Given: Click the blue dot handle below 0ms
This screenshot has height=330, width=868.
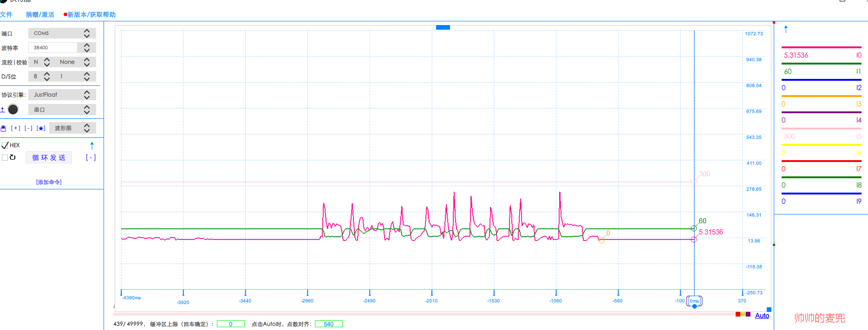Looking at the screenshot, I should tap(694, 306).
